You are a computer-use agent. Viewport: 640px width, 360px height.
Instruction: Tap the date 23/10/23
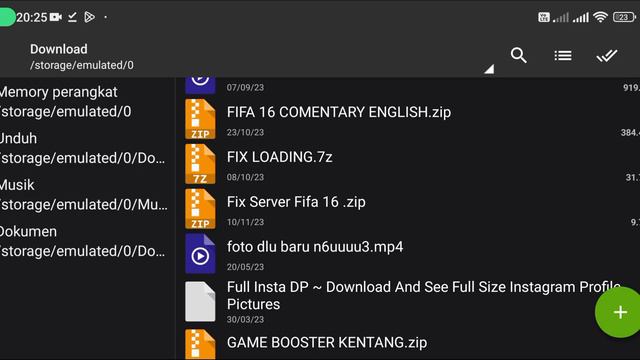(x=245, y=132)
